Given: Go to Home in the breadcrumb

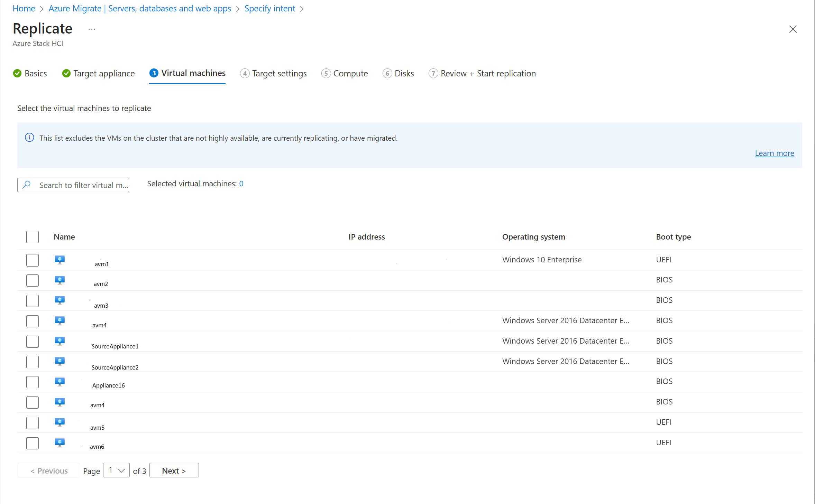Looking at the screenshot, I should click(24, 9).
